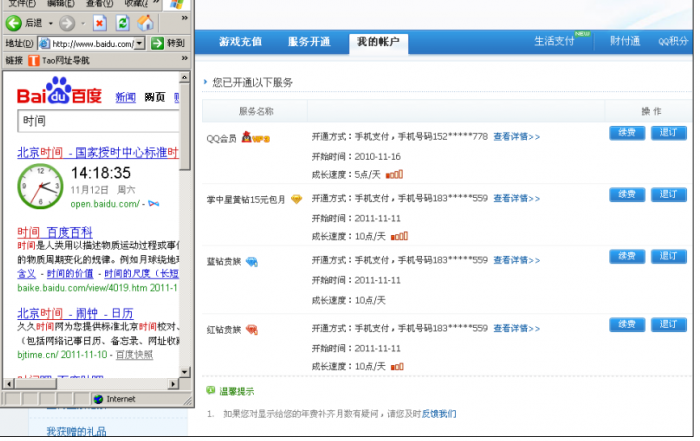The height and width of the screenshot is (441, 700).
Task: Click growth level bars in 红钻贵族 row
Action: tap(397, 366)
